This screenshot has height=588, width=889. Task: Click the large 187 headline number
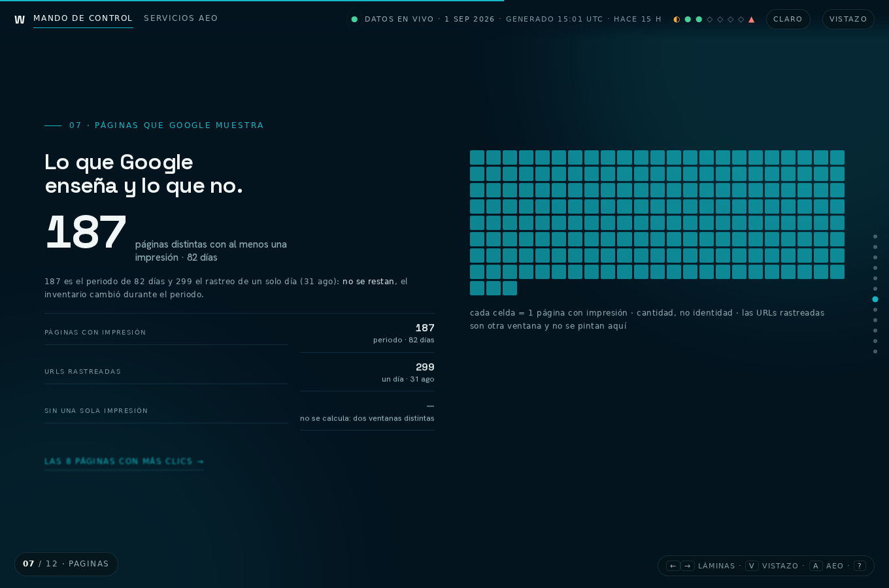pos(86,232)
